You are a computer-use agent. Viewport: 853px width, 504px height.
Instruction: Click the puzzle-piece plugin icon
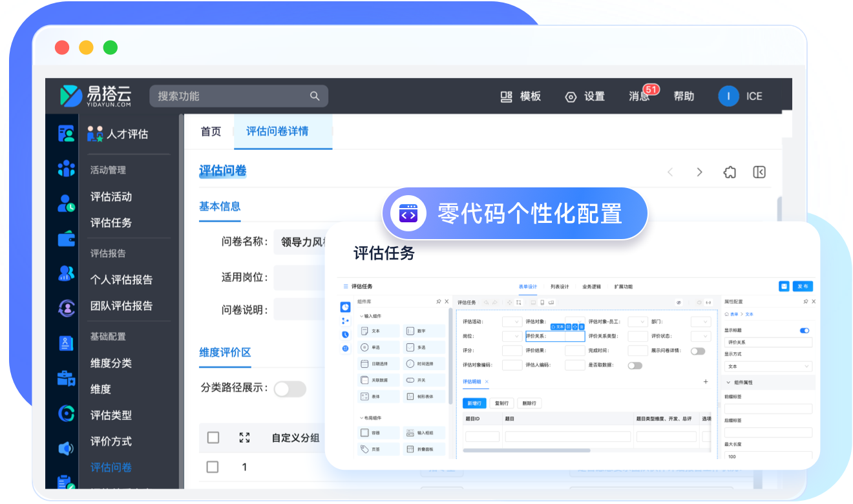click(x=729, y=172)
